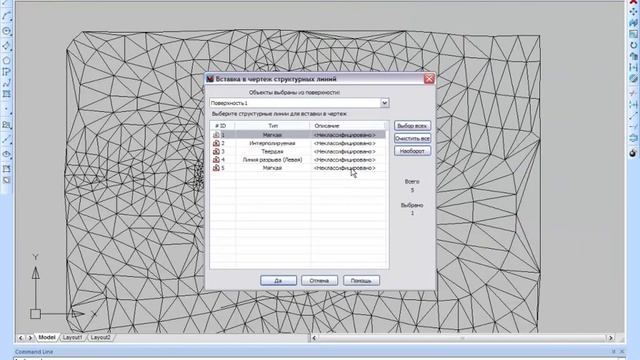
Task: Click the horizontal scrollbar right arrow
Action: [611, 338]
